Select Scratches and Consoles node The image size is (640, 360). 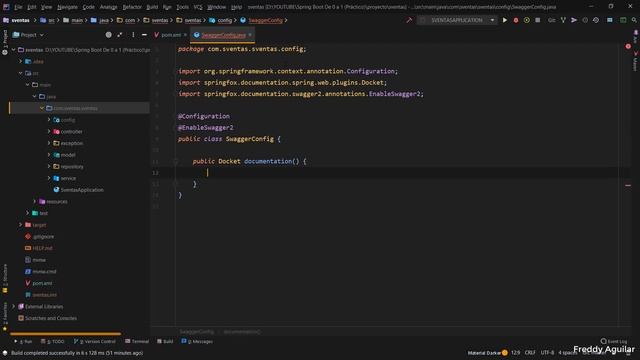click(x=51, y=318)
